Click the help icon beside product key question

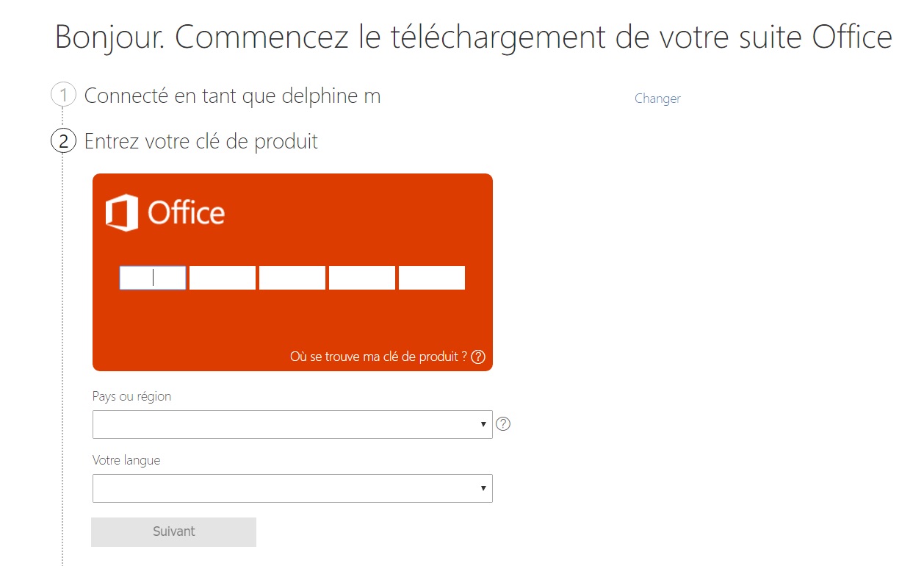pos(478,357)
